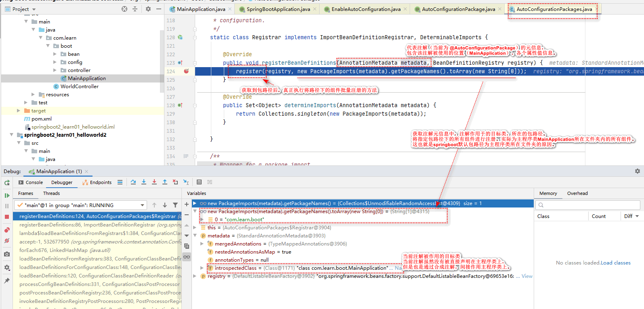Resume program with the green play icon

coord(7,196)
